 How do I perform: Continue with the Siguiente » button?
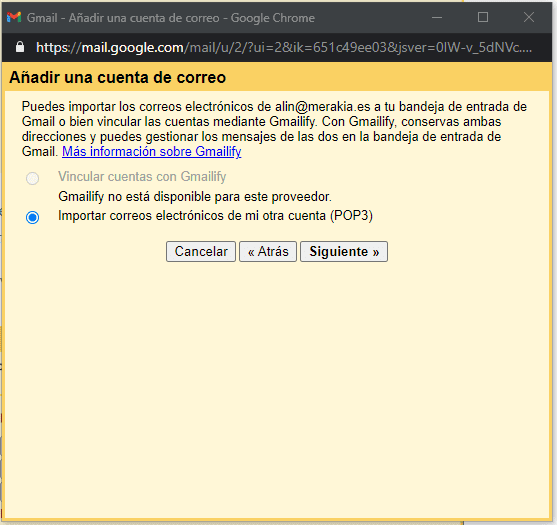point(344,251)
